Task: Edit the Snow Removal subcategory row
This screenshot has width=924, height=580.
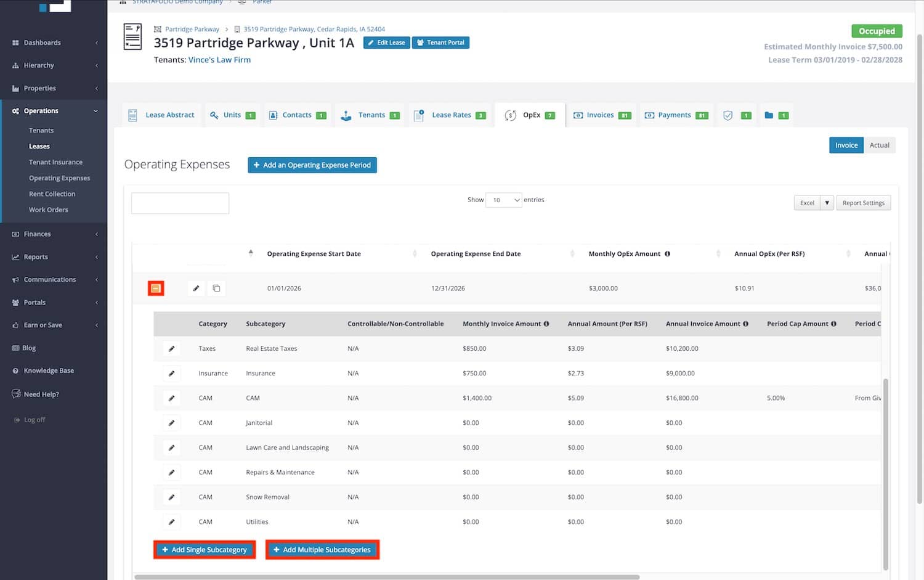Action: point(171,497)
